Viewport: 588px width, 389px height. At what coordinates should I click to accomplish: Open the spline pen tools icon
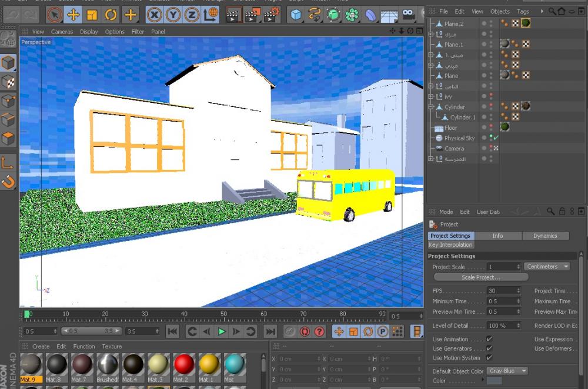(x=315, y=15)
